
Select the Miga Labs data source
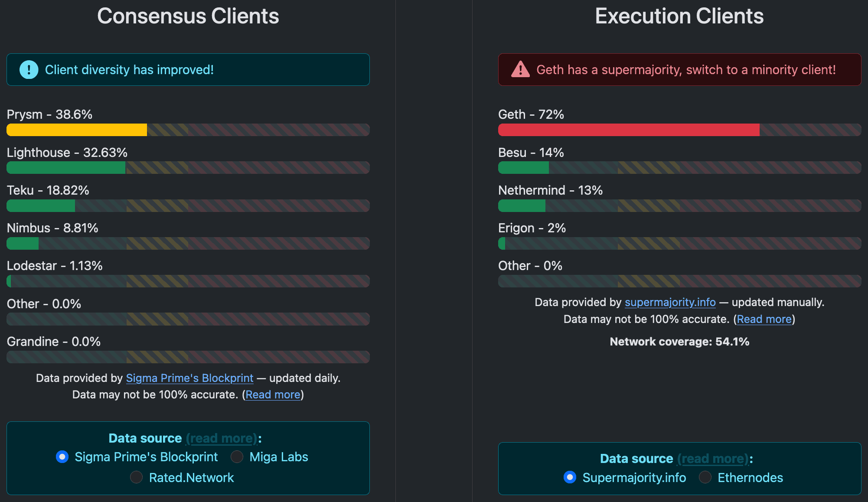(237, 457)
